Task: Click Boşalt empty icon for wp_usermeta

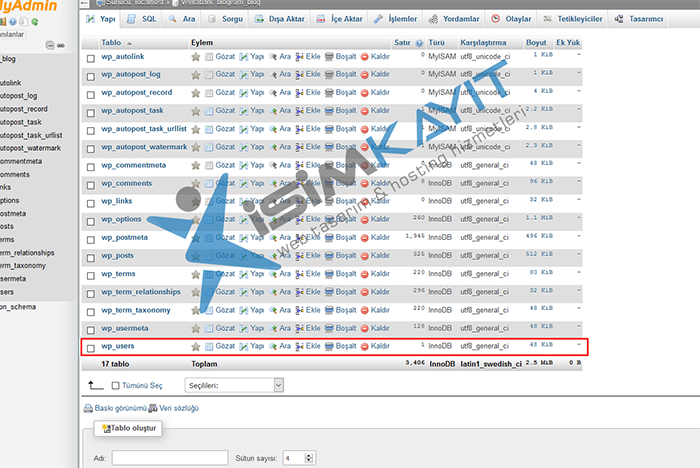Action: [x=329, y=328]
